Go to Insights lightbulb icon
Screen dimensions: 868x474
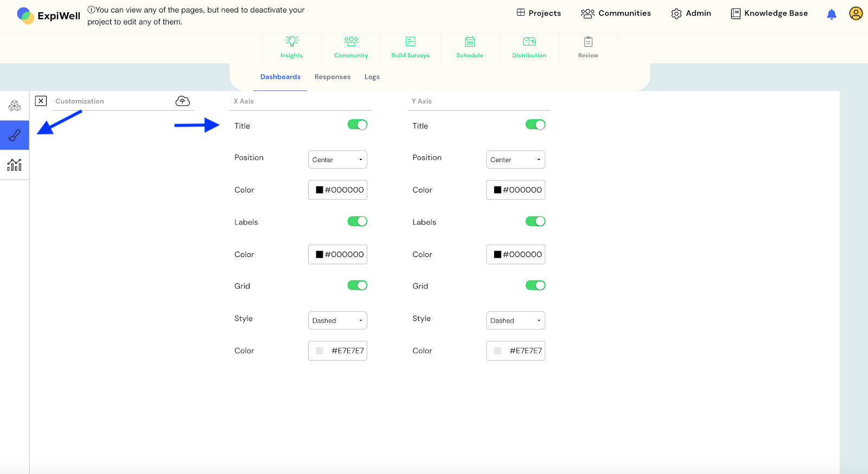(x=292, y=41)
